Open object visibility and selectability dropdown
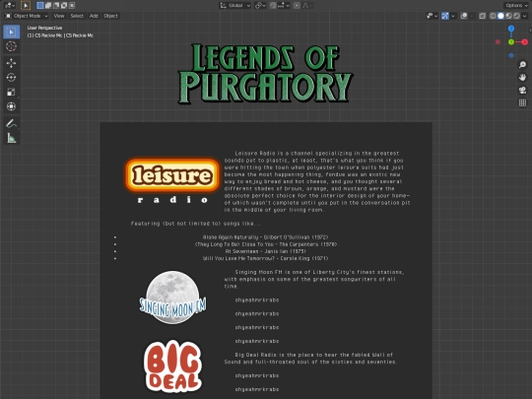Image resolution: width=532 pixels, height=399 pixels. click(x=432, y=16)
